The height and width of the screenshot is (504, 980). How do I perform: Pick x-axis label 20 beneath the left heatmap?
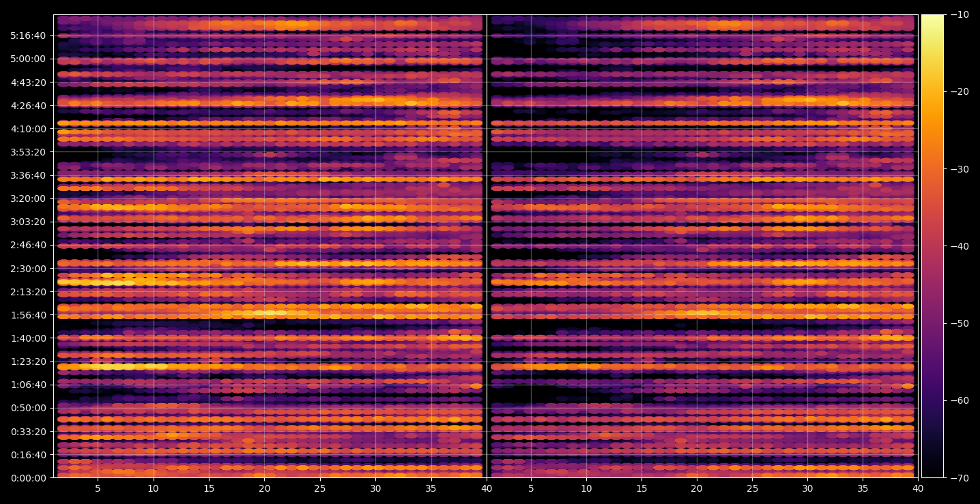265,489
